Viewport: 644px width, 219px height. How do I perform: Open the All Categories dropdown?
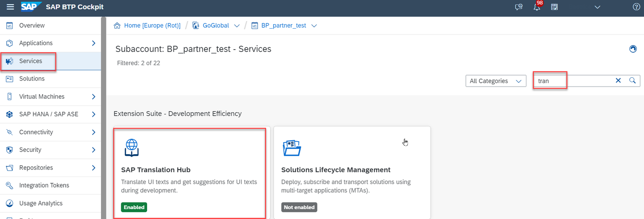(x=496, y=81)
